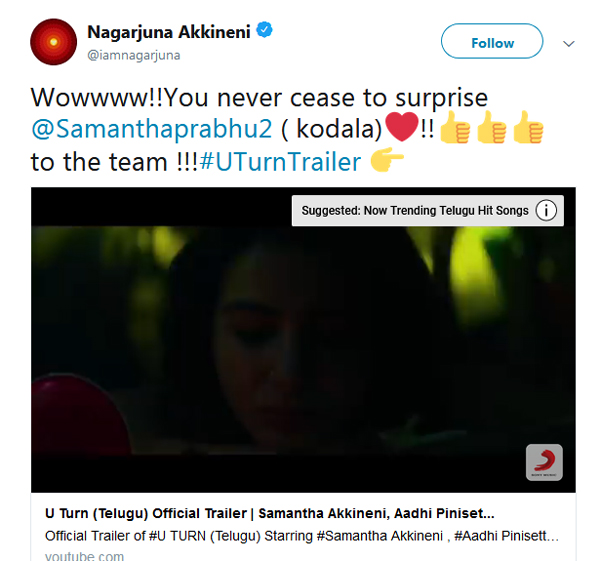This screenshot has height=561, width=600.
Task: Open Suggested: Now Trending Telugu Hit Songs
Action: [x=415, y=210]
